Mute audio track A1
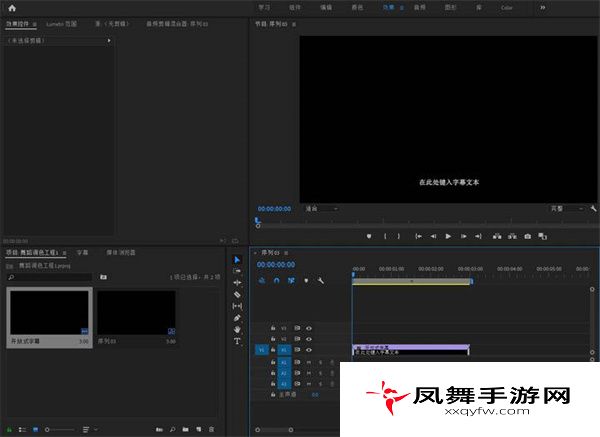Image resolution: width=600 pixels, height=437 pixels. [x=309, y=362]
